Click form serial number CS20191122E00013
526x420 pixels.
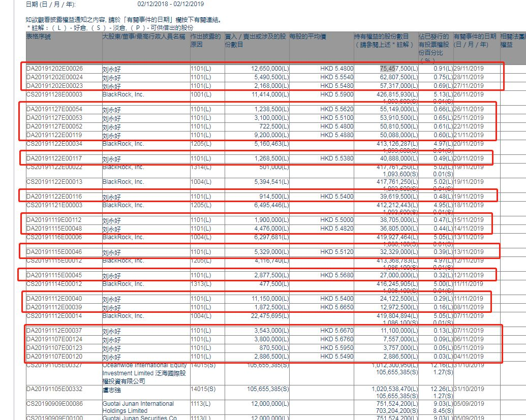54,182
